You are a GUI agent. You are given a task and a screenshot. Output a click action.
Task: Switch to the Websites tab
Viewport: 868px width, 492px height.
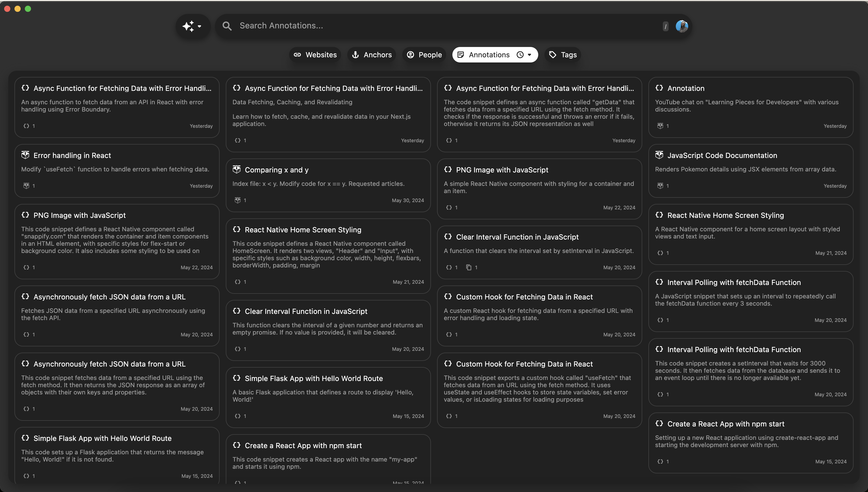315,55
